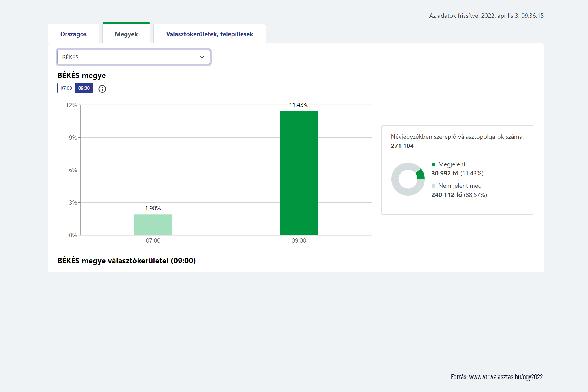Click BÉKÉS megye választókerületei heading
This screenshot has width=588, height=392.
126,261
